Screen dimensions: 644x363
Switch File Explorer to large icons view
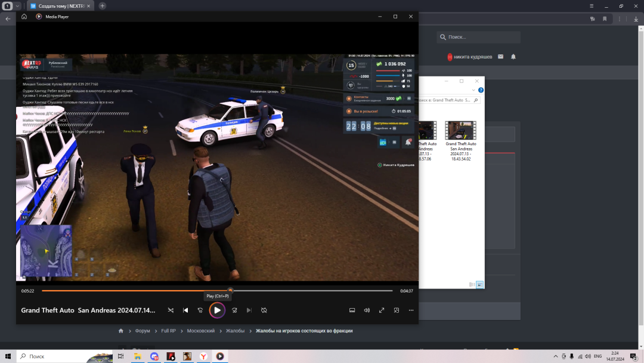coord(479,284)
